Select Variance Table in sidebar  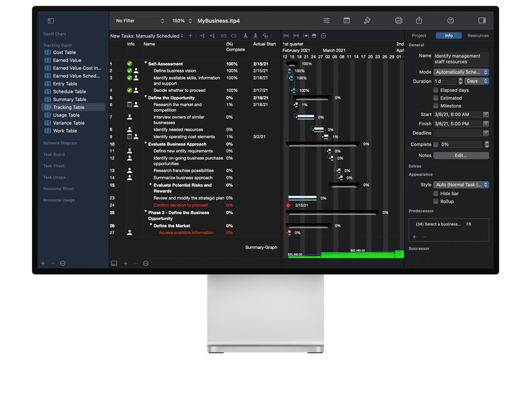73,123
